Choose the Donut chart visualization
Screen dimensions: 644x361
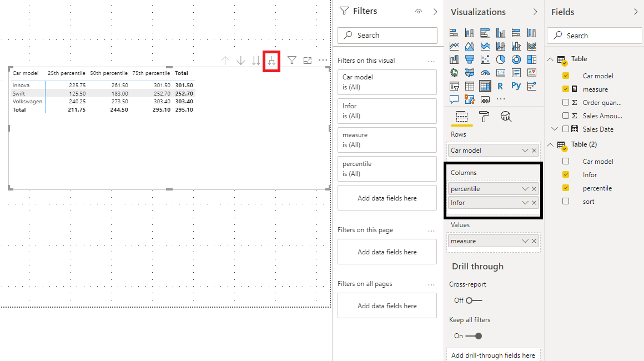(516, 59)
